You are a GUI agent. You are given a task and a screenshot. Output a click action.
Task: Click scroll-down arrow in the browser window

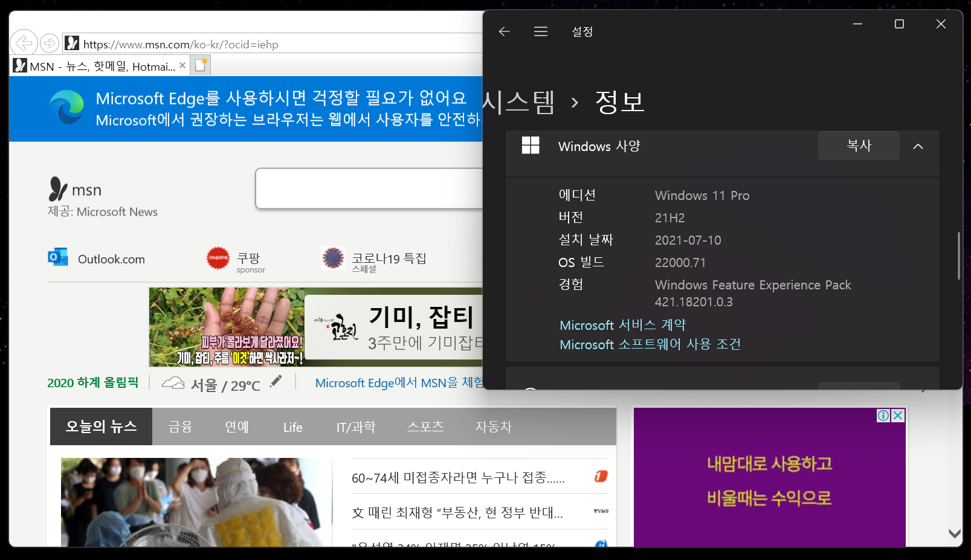(955, 533)
